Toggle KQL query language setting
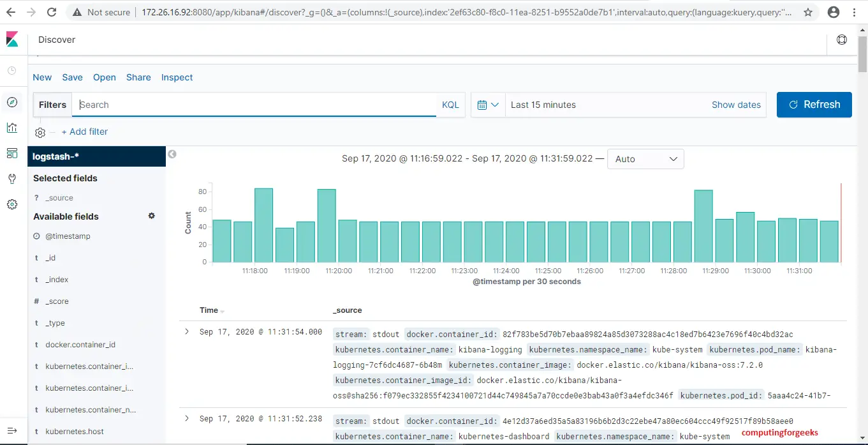The image size is (868, 445). point(450,105)
